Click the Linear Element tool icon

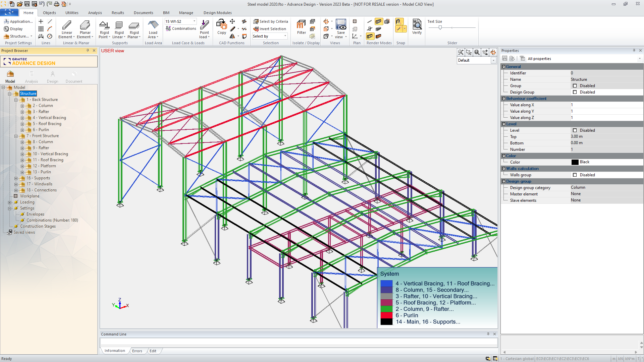(x=67, y=25)
